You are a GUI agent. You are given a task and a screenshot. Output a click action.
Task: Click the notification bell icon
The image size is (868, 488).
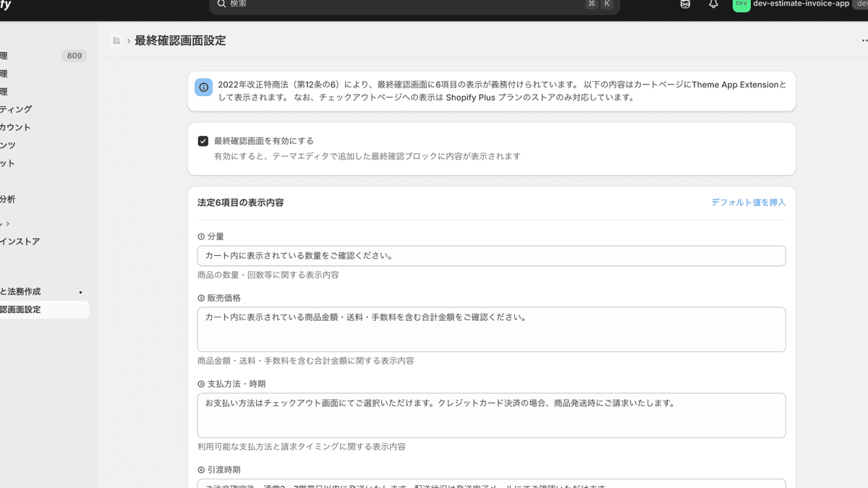pyautogui.click(x=713, y=5)
